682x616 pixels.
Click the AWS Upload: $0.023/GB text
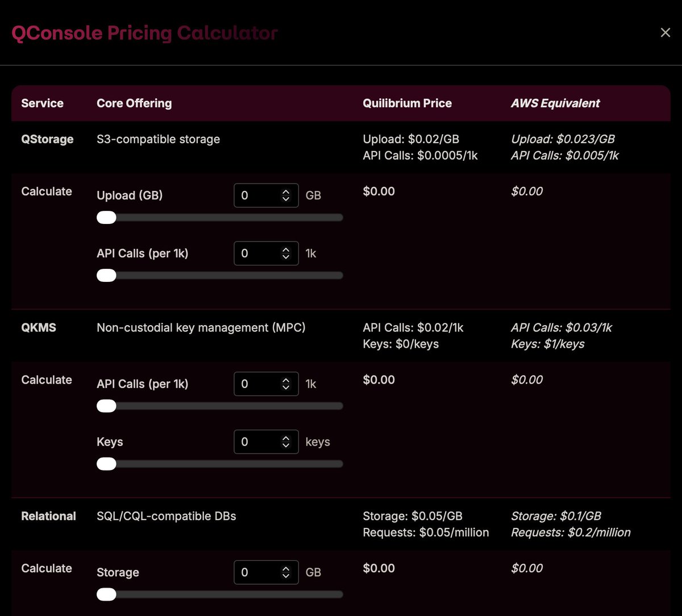pos(563,139)
